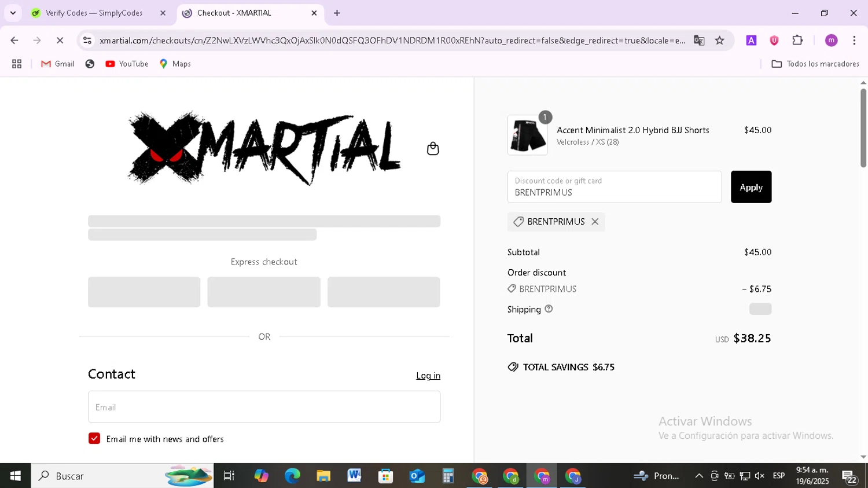
Task: Open a new browser tab
Action: pos(337,13)
